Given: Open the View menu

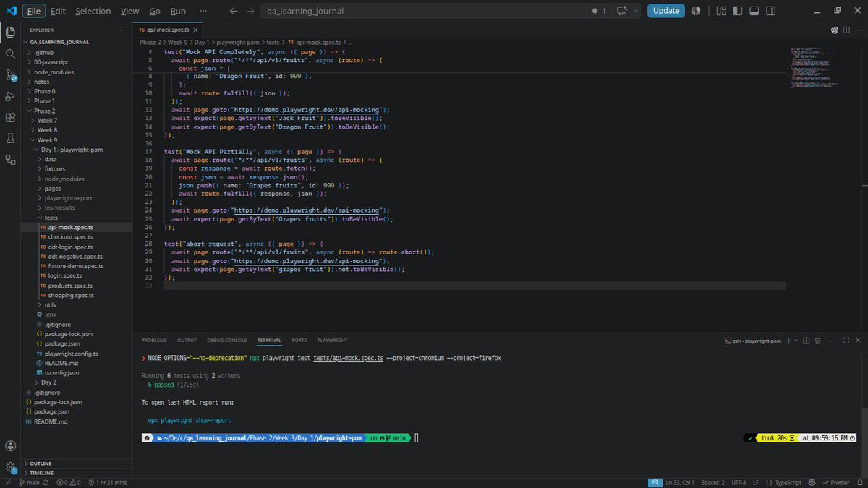Looking at the screenshot, I should point(130,11).
